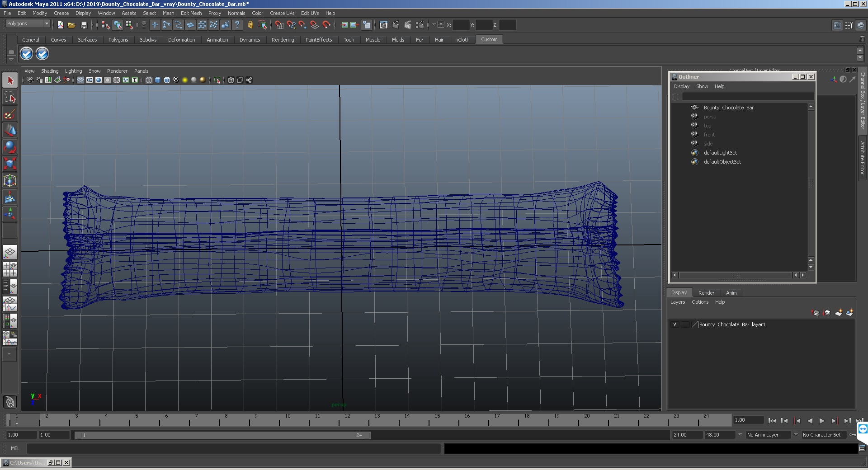Click the Open Scene folder icon
Screen dimensions: 868x470
tap(71, 25)
